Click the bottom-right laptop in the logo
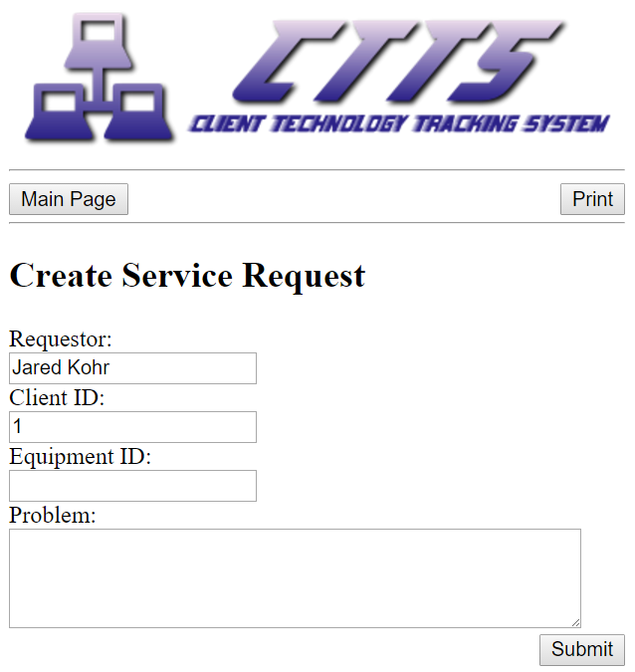The image size is (635, 672). [138, 112]
